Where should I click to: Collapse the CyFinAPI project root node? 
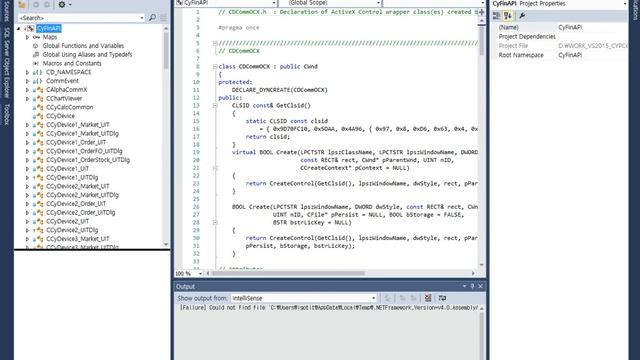coord(18,28)
